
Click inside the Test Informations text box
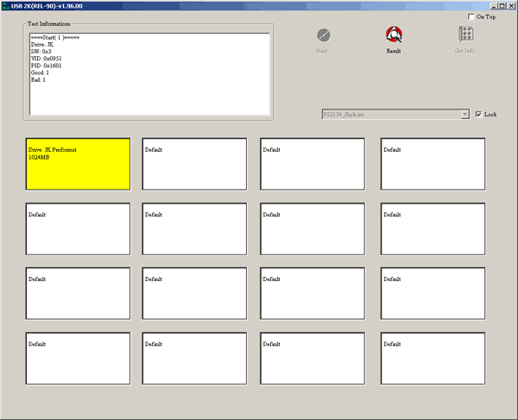click(x=150, y=73)
